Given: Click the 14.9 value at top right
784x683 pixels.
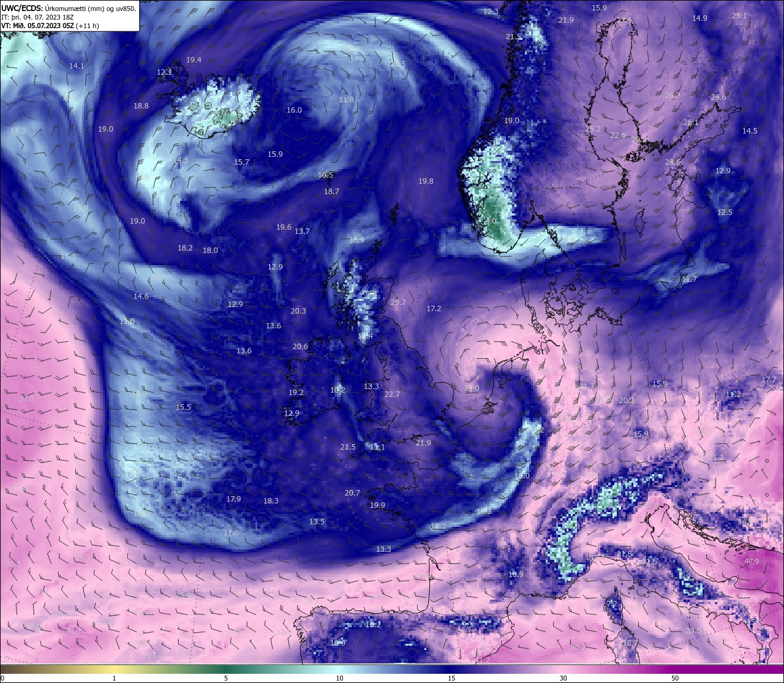Looking at the screenshot, I should [699, 18].
